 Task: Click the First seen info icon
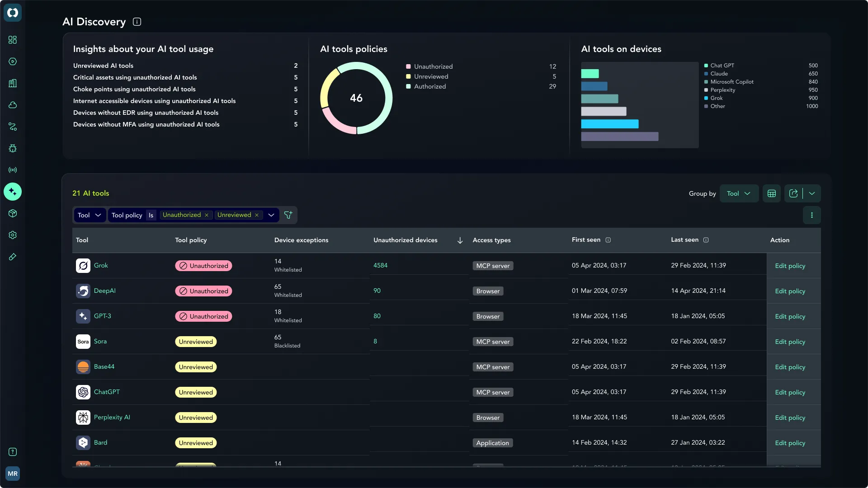click(x=608, y=240)
